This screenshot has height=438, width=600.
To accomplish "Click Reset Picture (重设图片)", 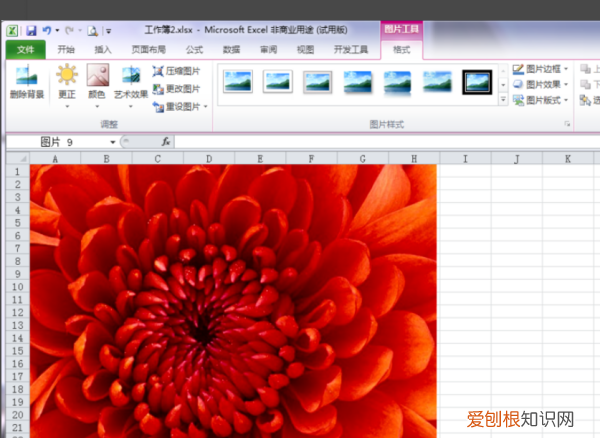I will [x=176, y=106].
